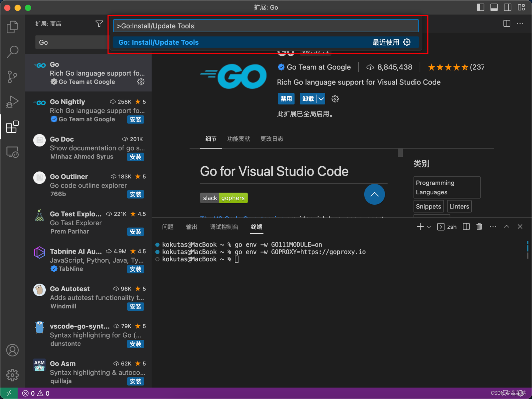Focus the command palette input field
The height and width of the screenshot is (399, 532).
coord(266,26)
